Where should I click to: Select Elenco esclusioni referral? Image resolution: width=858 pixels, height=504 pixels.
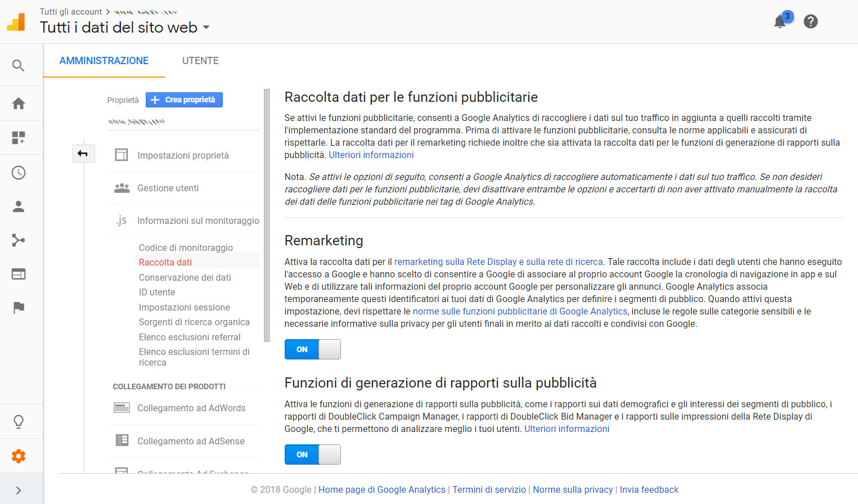190,337
